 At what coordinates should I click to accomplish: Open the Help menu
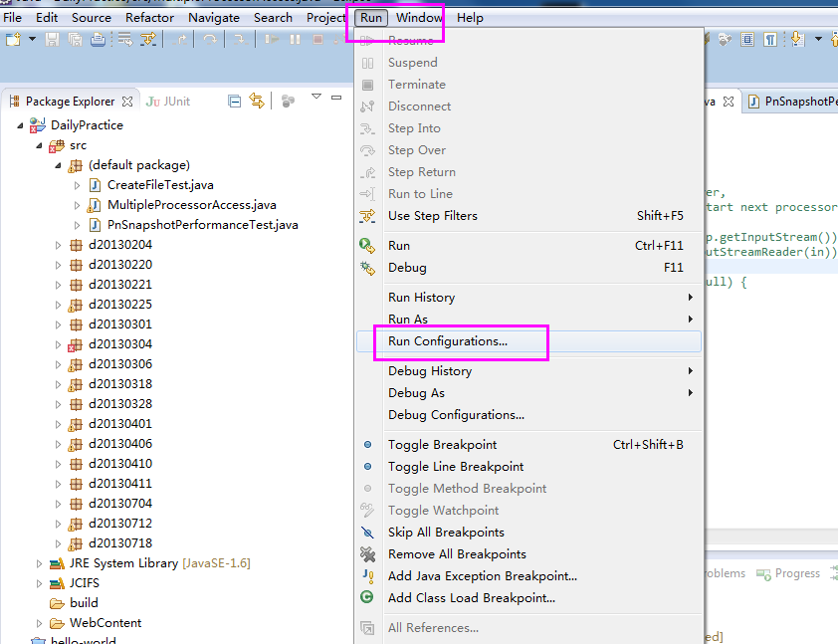pyautogui.click(x=470, y=18)
